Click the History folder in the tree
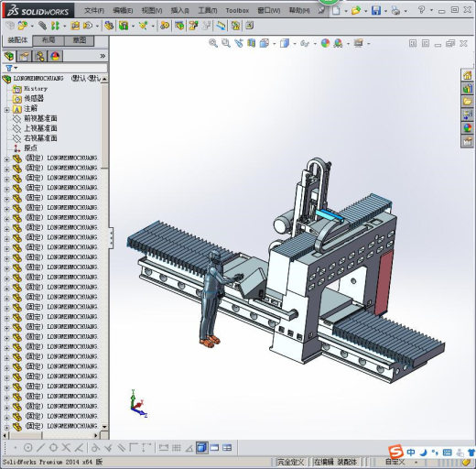476x469 pixels. point(36,89)
